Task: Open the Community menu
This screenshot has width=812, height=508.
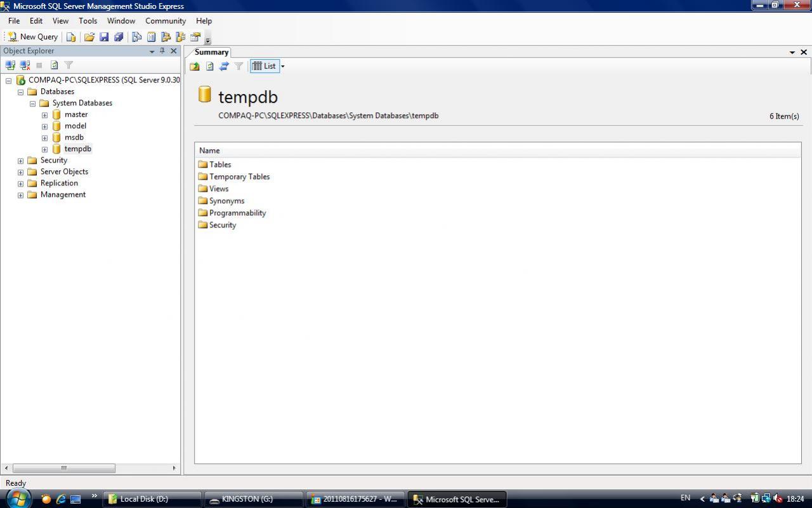Action: coord(166,21)
